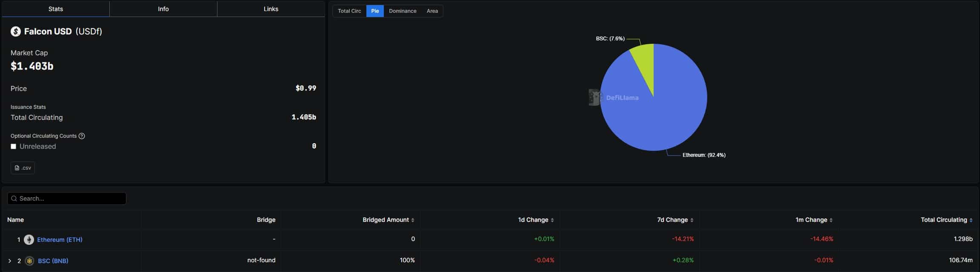Click BSC's 1d change -0.04%
Viewport: 980px width, 272px height.
coord(544,260)
